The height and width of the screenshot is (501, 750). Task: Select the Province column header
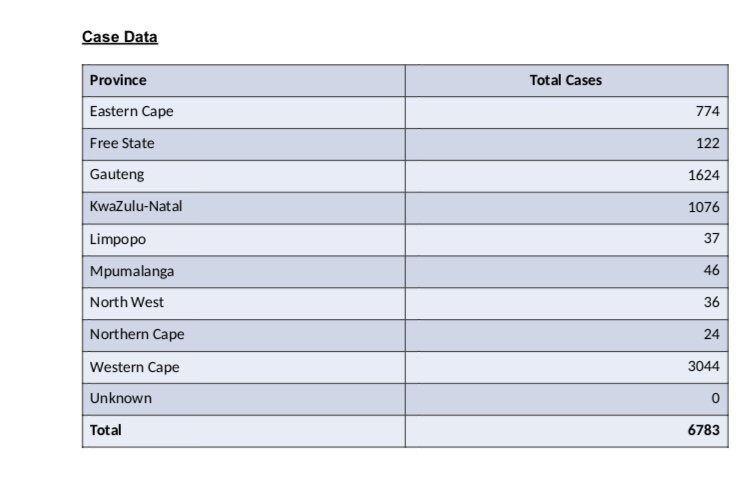point(118,80)
